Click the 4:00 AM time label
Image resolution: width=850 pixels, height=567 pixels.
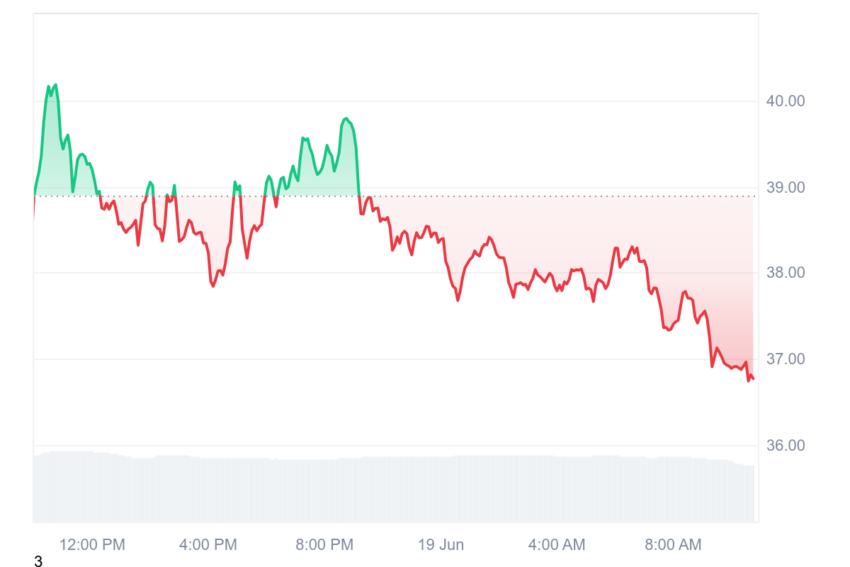click(x=557, y=544)
